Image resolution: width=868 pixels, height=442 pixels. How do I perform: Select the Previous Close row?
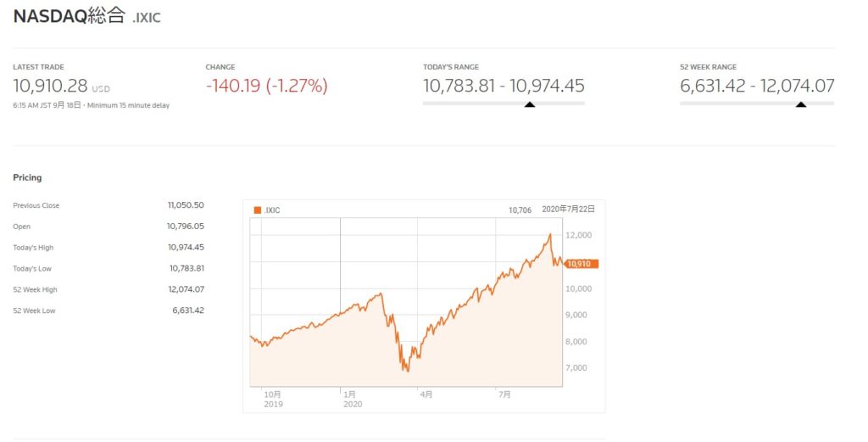[x=108, y=205]
